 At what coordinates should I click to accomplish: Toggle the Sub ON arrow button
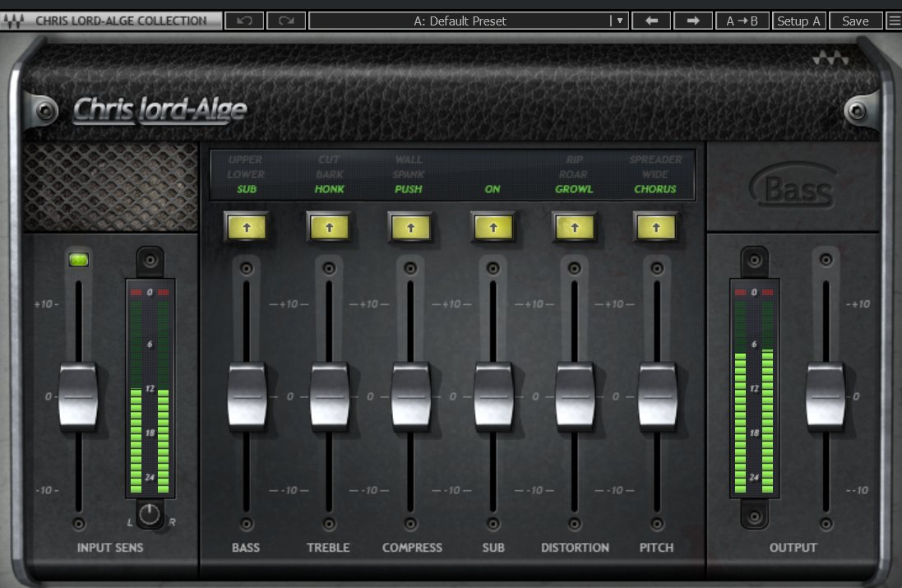(493, 227)
